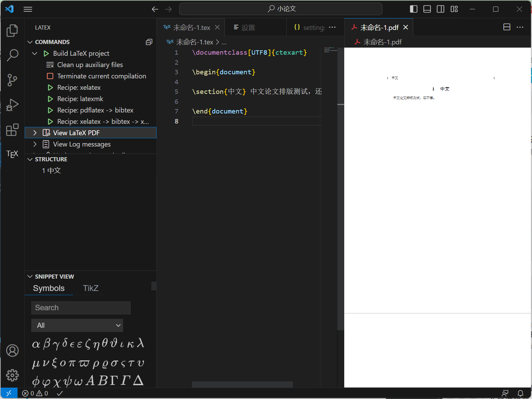Open the Explorer view in activity bar
The width and height of the screenshot is (532, 399).
tap(12, 30)
